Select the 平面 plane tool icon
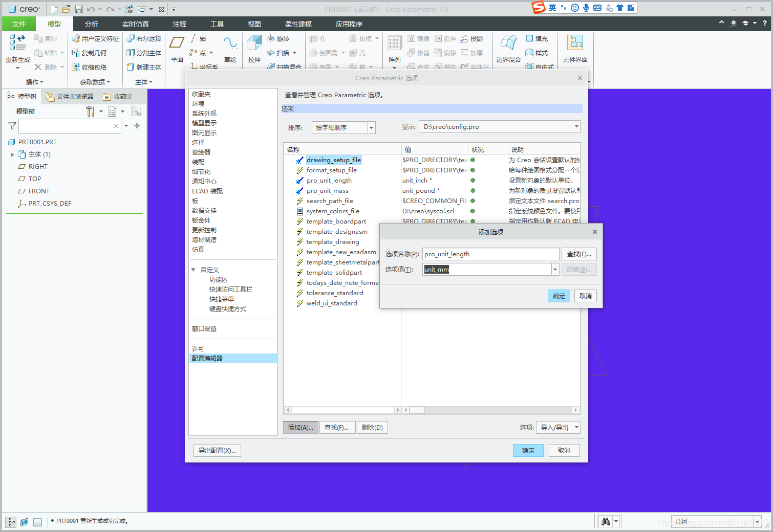The width and height of the screenshot is (773, 532). [177, 42]
